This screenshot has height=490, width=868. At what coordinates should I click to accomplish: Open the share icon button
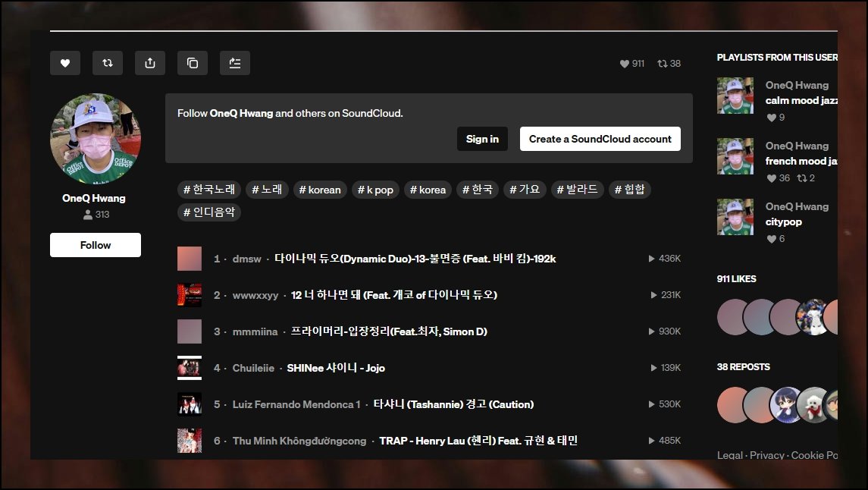(x=150, y=63)
